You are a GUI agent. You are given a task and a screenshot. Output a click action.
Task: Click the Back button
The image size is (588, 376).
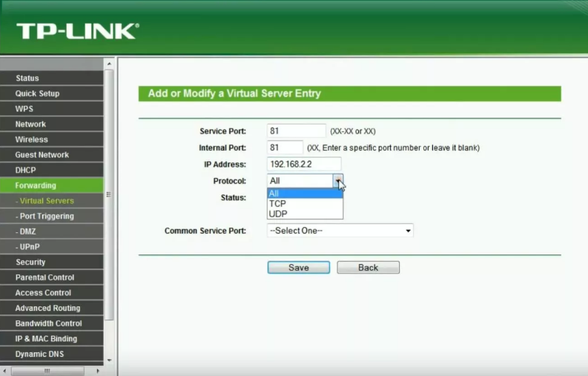[x=369, y=268]
